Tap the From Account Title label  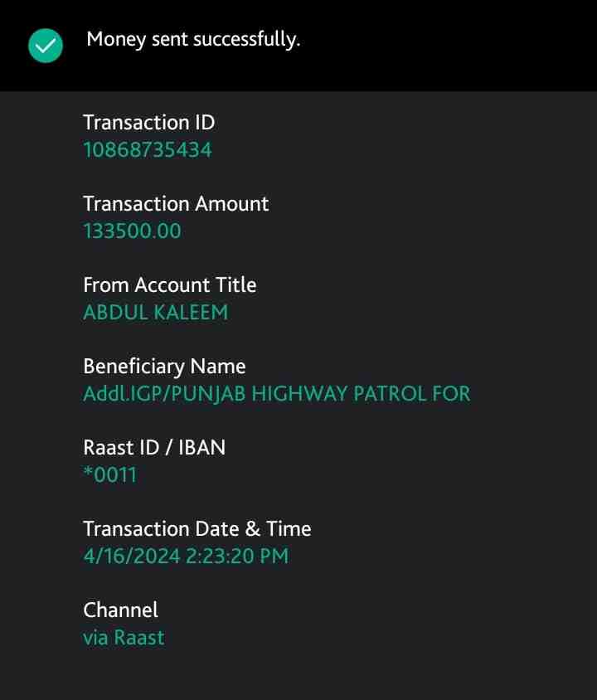[169, 285]
